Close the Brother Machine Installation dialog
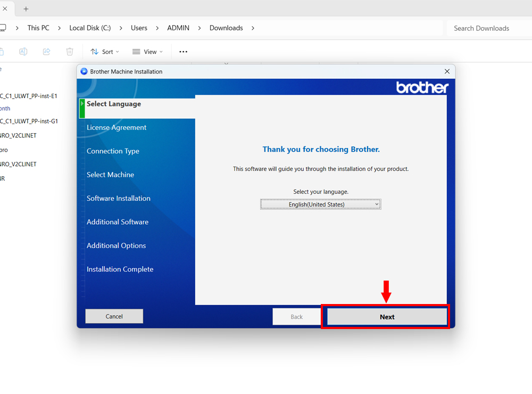532x394 pixels. pos(447,71)
